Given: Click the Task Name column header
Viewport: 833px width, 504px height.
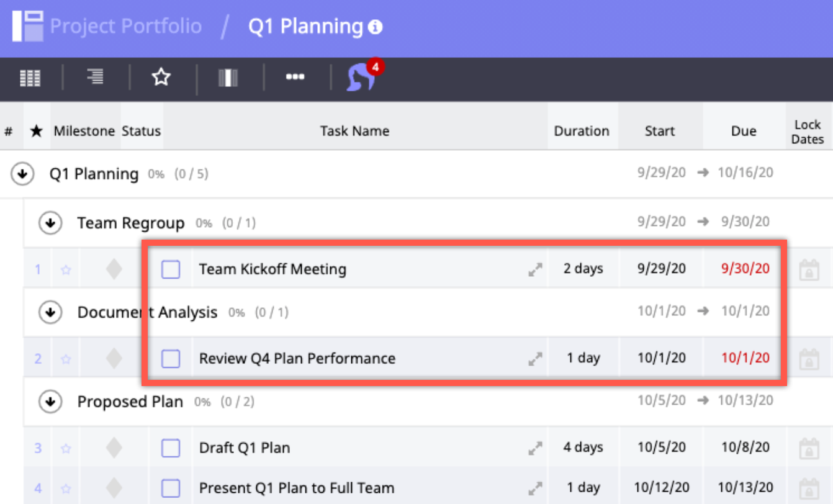Looking at the screenshot, I should point(354,131).
